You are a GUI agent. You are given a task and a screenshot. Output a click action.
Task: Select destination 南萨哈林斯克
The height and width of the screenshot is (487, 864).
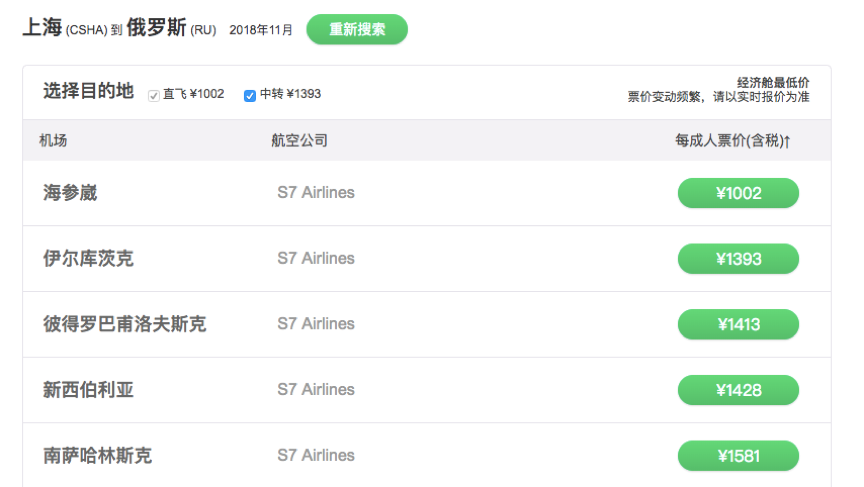click(x=98, y=456)
